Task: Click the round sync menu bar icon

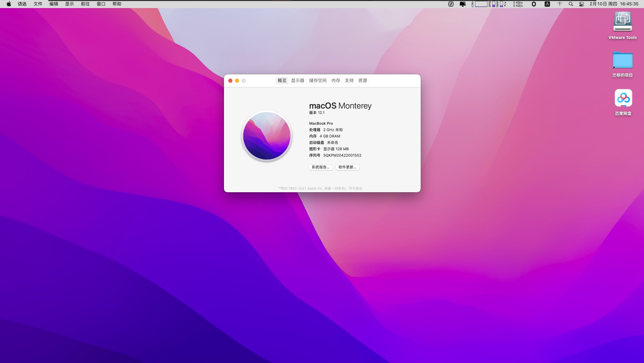Action: coord(451,4)
